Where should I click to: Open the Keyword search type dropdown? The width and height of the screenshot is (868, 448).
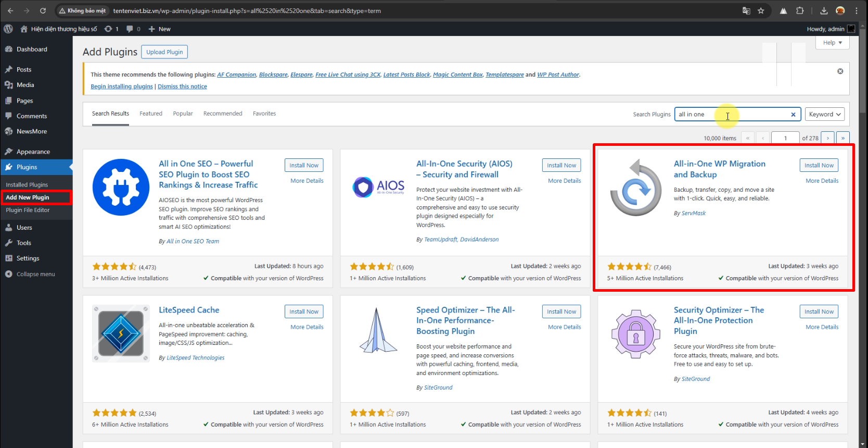pos(825,115)
